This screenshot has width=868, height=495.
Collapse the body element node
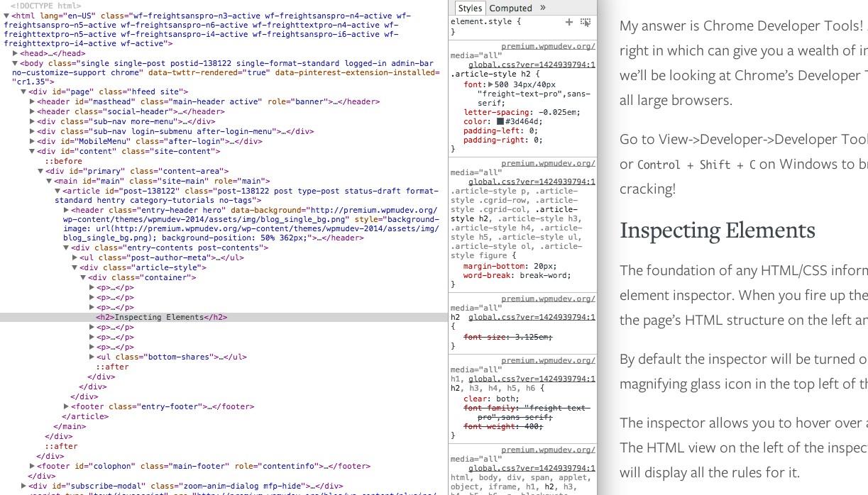[16, 63]
